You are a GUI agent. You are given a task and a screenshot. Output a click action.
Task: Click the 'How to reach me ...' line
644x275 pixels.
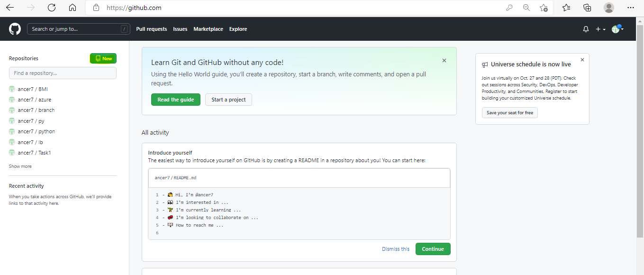tap(200, 225)
